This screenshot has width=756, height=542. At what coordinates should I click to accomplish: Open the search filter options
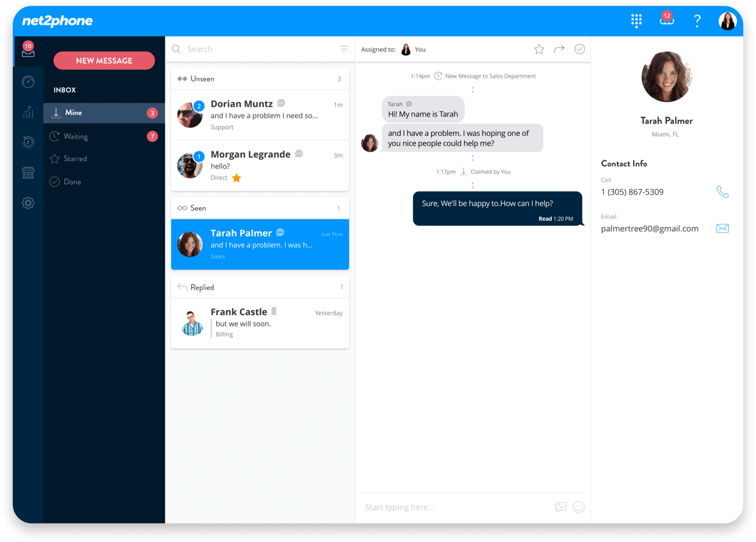(344, 49)
